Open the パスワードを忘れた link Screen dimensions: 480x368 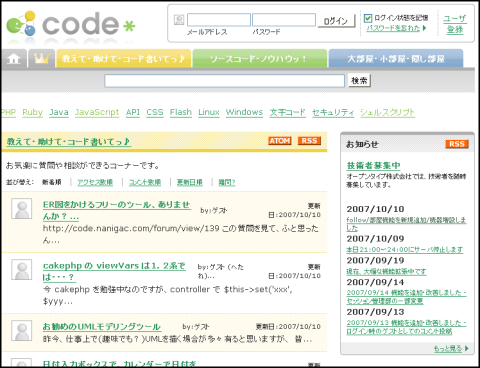(x=393, y=28)
